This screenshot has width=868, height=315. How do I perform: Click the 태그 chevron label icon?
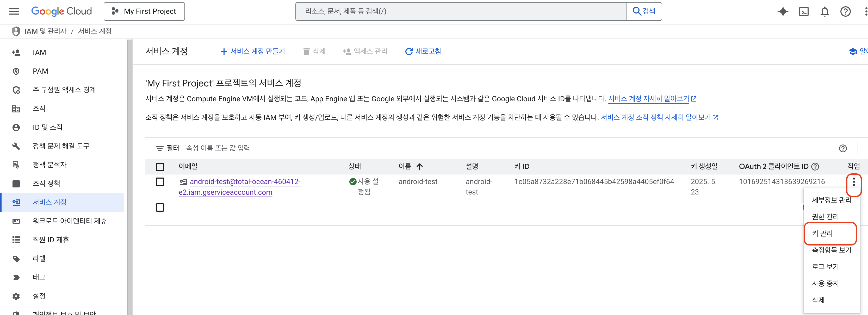point(16,277)
